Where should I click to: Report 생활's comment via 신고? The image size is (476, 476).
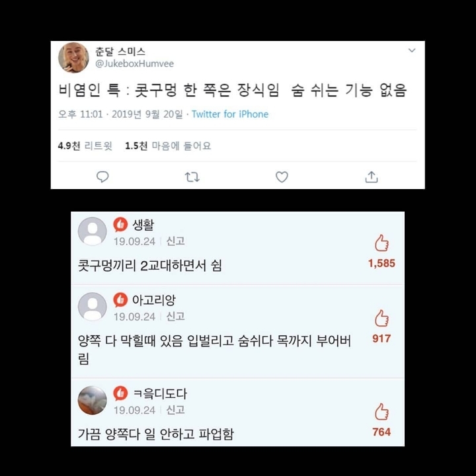(x=175, y=241)
